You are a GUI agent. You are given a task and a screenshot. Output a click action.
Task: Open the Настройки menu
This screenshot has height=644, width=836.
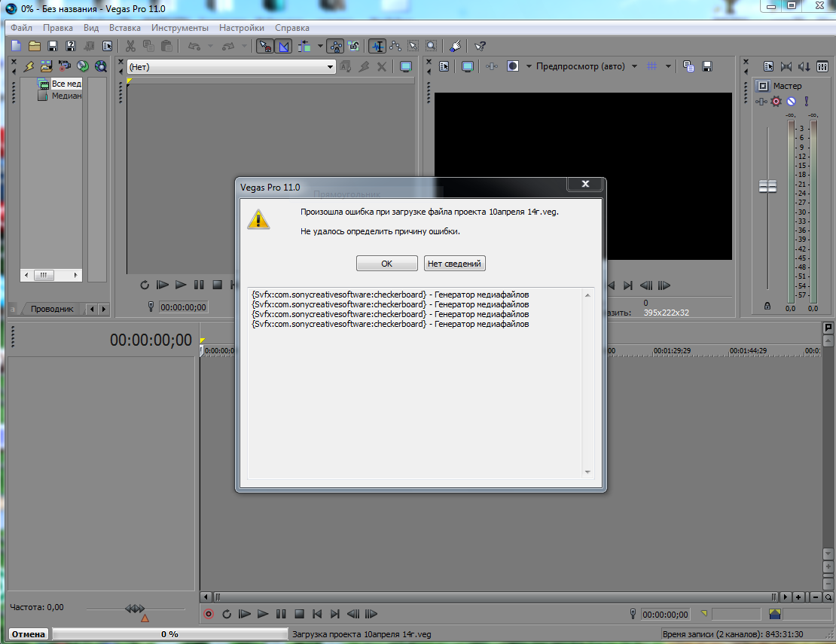click(242, 28)
